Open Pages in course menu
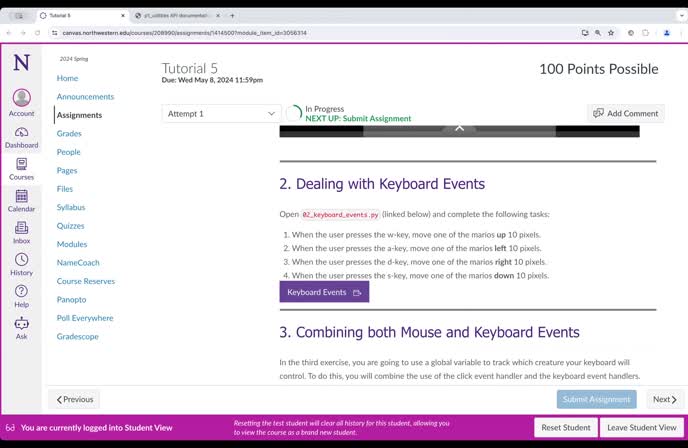The width and height of the screenshot is (688, 448). pos(67,170)
